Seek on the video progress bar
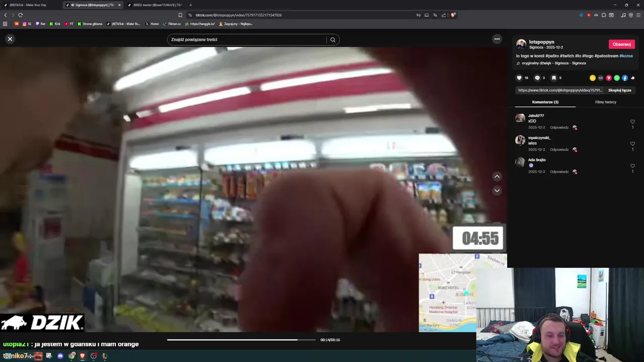The width and height of the screenshot is (644, 362). [x=242, y=340]
